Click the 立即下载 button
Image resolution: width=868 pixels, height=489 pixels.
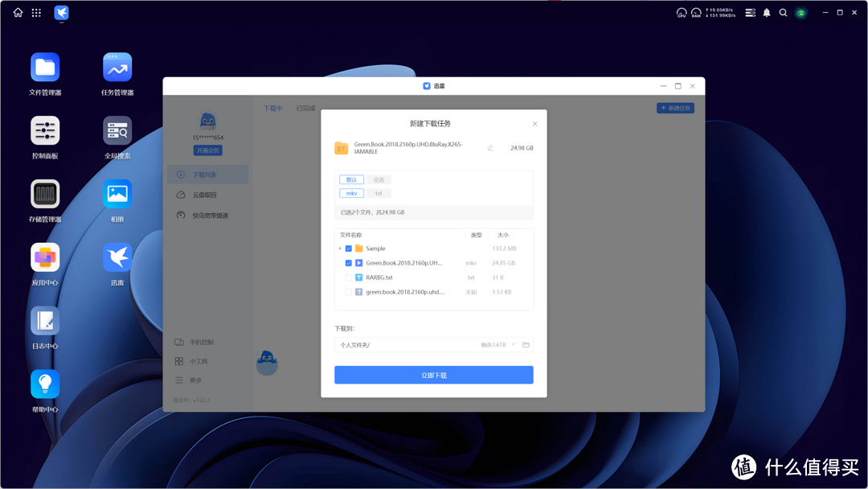pyautogui.click(x=434, y=375)
